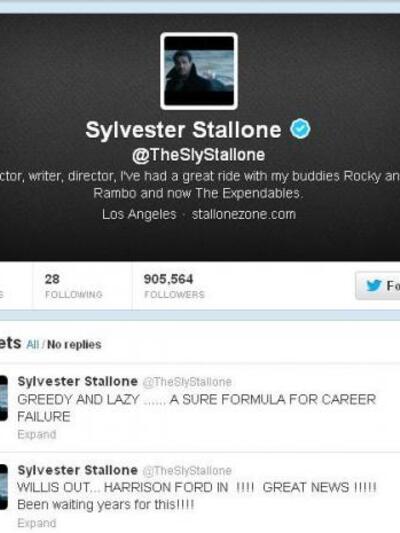Click @TheSlyStallone handle on the second tweet

187,471
